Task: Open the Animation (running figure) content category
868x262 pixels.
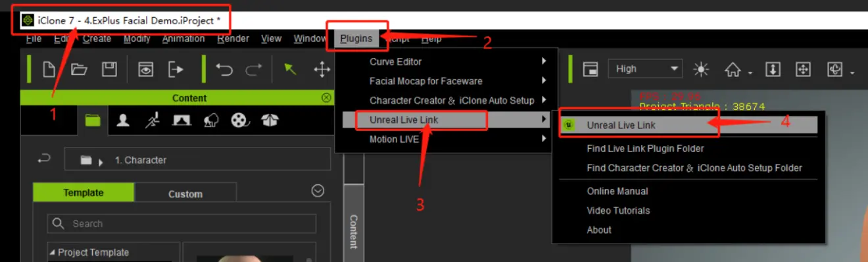Action: click(x=152, y=120)
